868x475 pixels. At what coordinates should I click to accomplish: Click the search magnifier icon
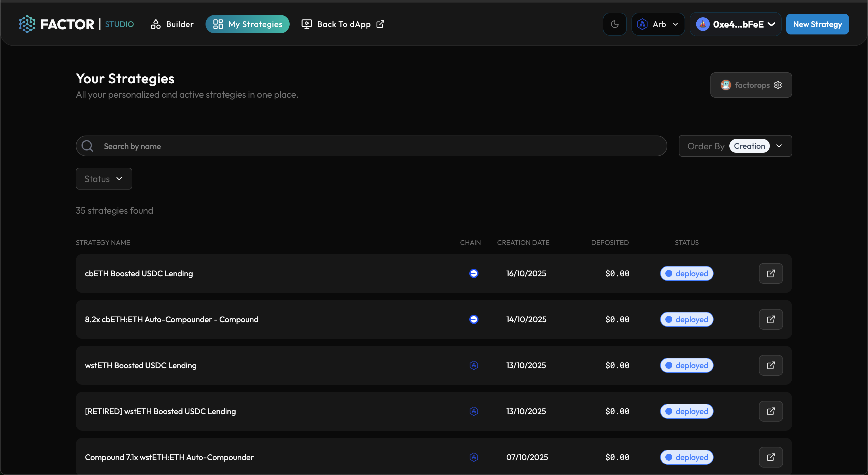[87, 146]
